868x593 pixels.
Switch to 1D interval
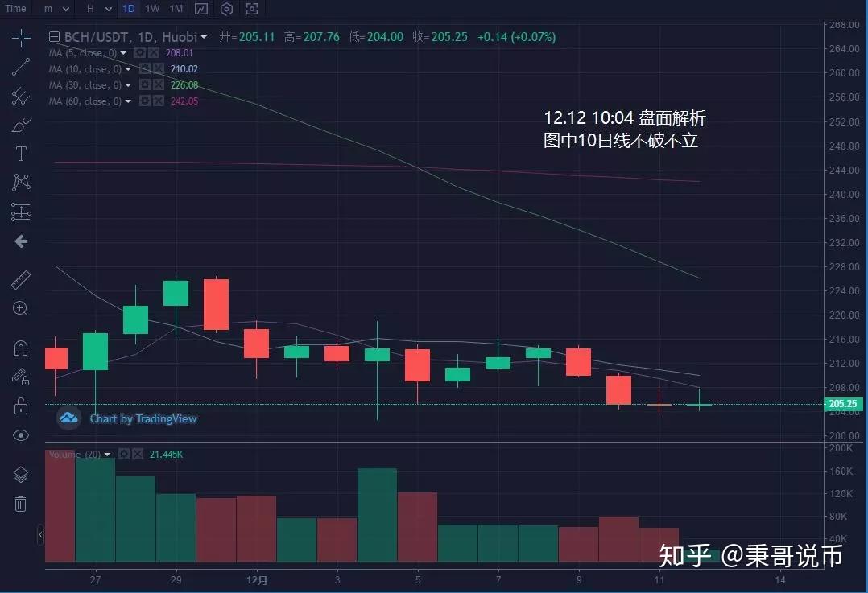pyautogui.click(x=129, y=9)
